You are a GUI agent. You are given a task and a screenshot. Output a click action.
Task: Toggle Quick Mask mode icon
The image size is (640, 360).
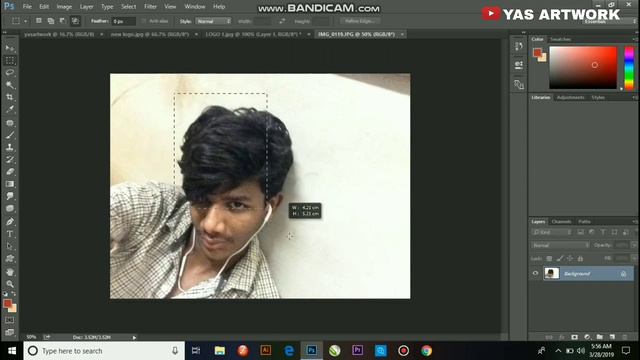coord(10,320)
